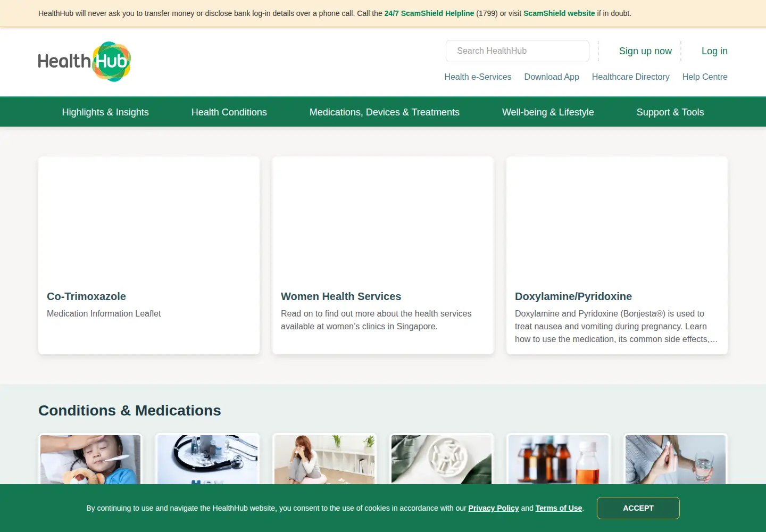The height and width of the screenshot is (532, 766).
Task: Follow the Download App link
Action: coord(552,77)
